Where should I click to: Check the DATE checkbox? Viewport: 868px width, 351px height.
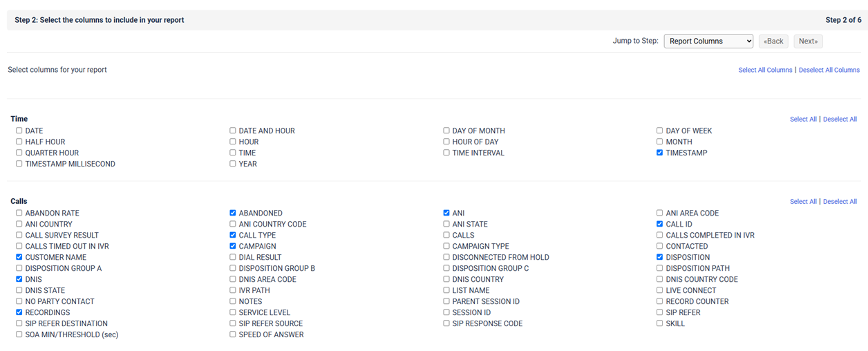pos(19,131)
